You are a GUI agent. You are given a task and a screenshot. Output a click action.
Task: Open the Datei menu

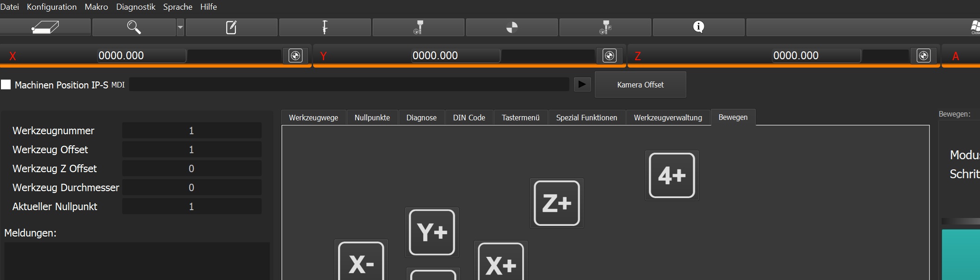10,7
